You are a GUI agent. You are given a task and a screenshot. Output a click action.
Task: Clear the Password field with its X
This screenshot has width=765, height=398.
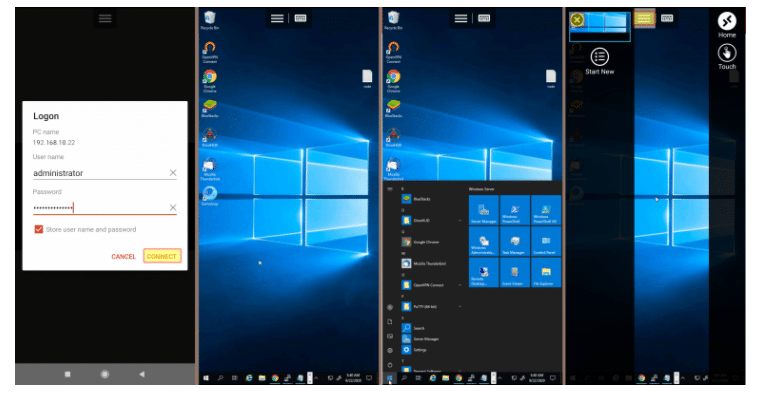173,208
